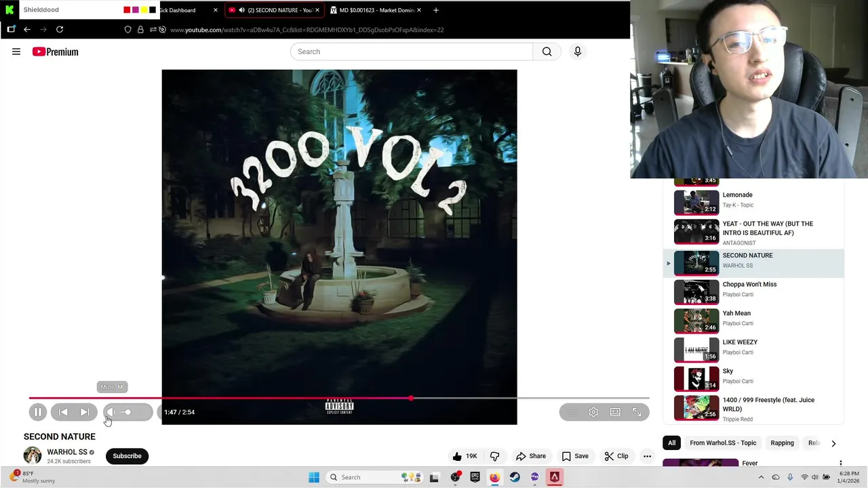Open the taskbar clock showing 6:28 PM

pos(849,477)
